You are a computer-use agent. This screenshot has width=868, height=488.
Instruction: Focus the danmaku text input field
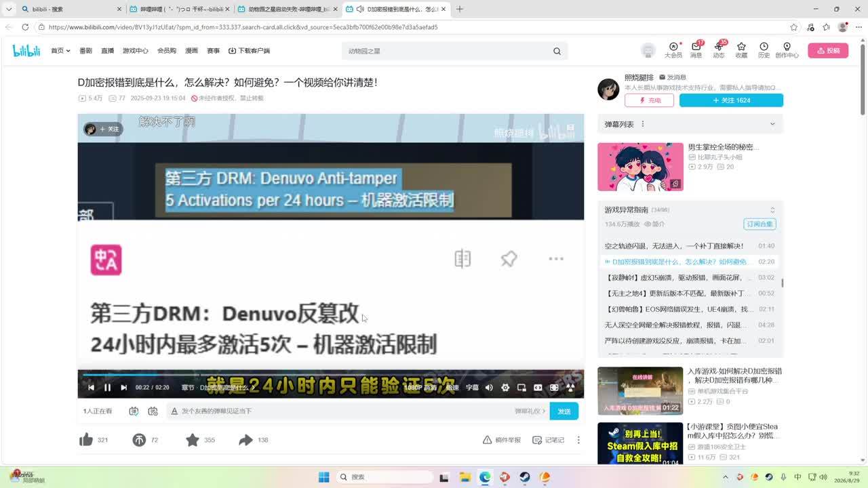343,411
